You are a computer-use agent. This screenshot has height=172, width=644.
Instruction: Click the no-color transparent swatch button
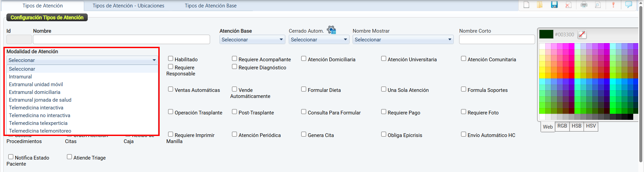tap(582, 34)
